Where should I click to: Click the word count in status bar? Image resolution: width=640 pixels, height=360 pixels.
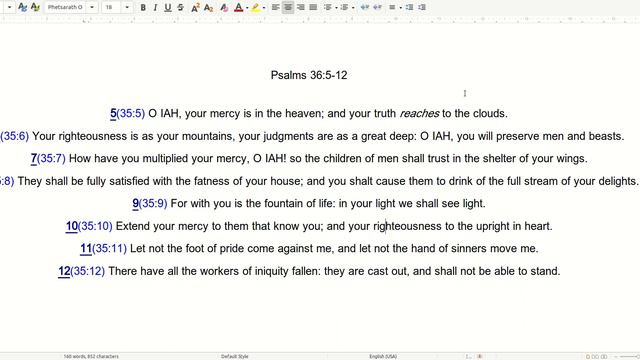(x=91, y=356)
